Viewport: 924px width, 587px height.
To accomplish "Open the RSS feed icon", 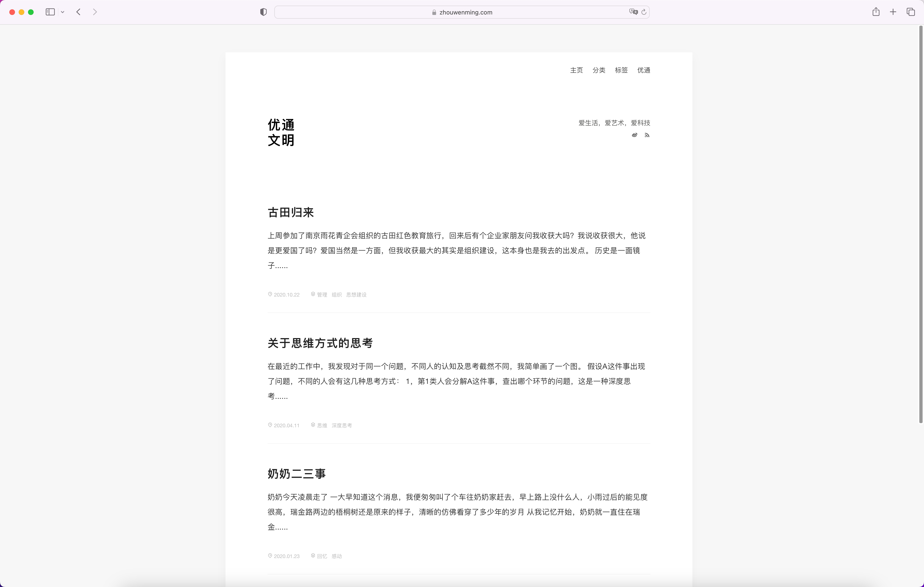I will click(x=647, y=135).
